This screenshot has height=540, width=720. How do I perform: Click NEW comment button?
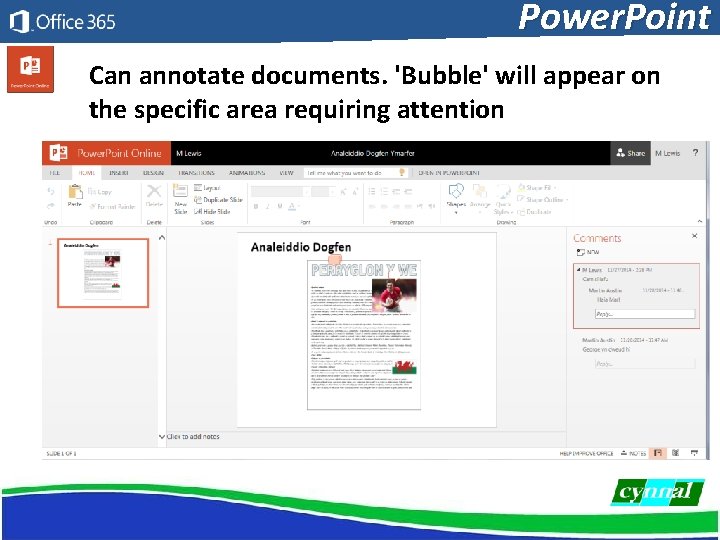pos(588,252)
